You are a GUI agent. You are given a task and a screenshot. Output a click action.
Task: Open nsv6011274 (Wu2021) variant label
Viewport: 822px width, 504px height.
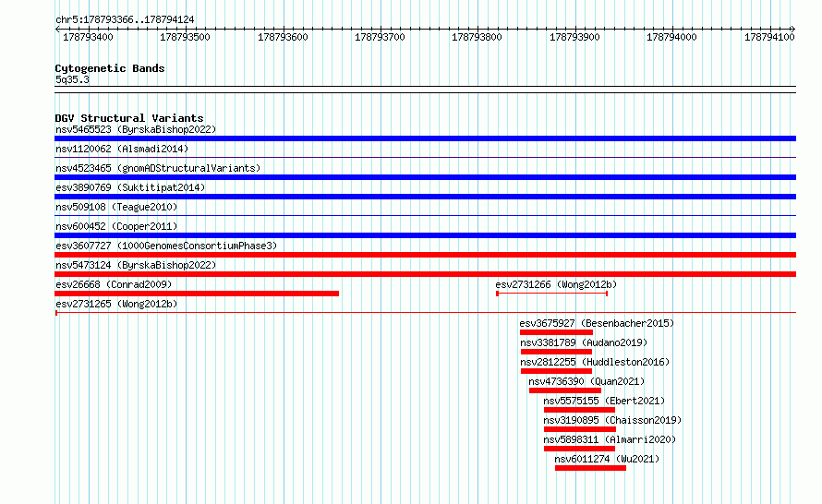[607, 459]
